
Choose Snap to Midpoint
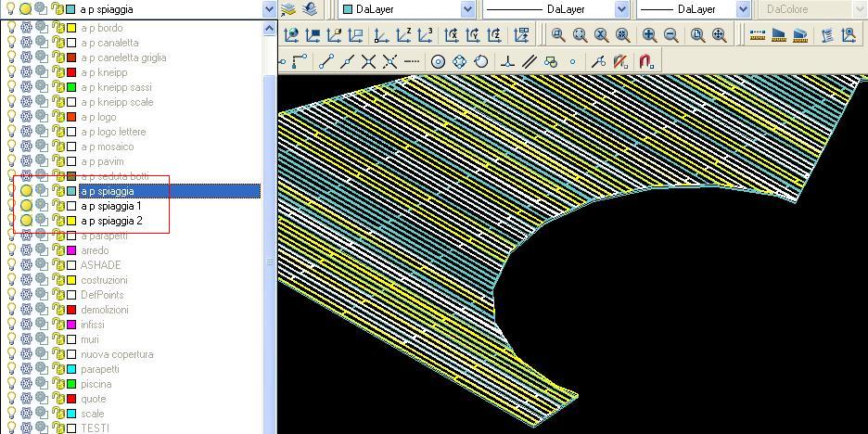(348, 61)
